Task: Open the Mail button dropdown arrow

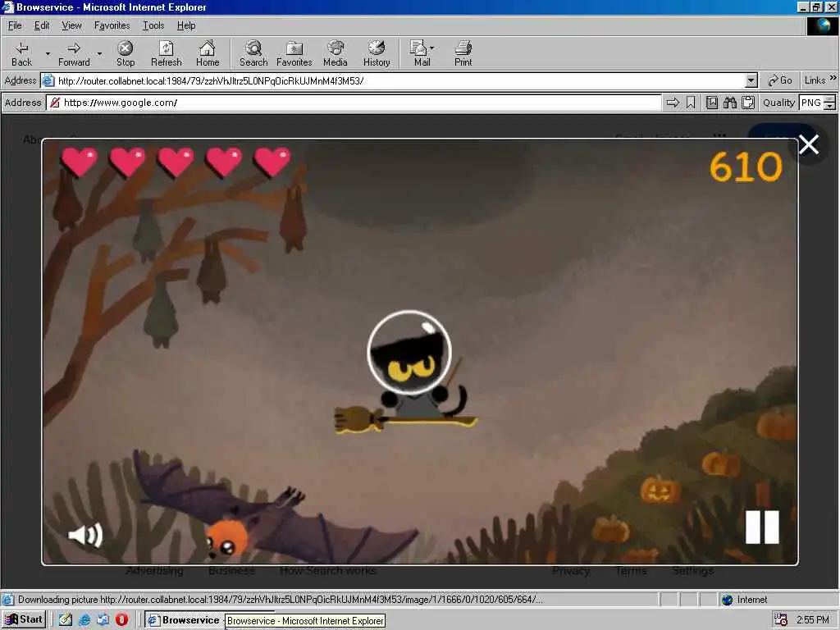Action: [x=431, y=48]
